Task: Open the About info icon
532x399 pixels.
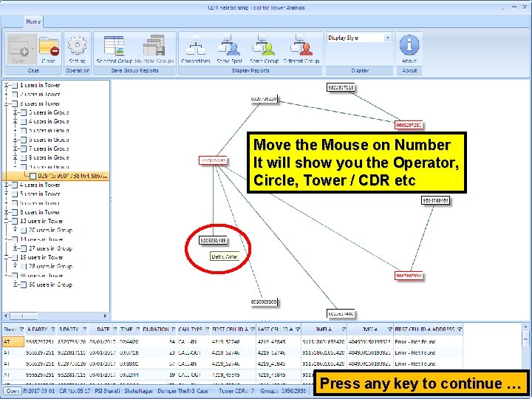Action: [x=409, y=45]
